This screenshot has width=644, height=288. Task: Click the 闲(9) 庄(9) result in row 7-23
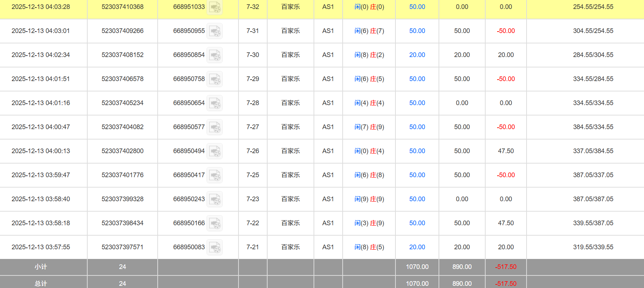tap(369, 199)
